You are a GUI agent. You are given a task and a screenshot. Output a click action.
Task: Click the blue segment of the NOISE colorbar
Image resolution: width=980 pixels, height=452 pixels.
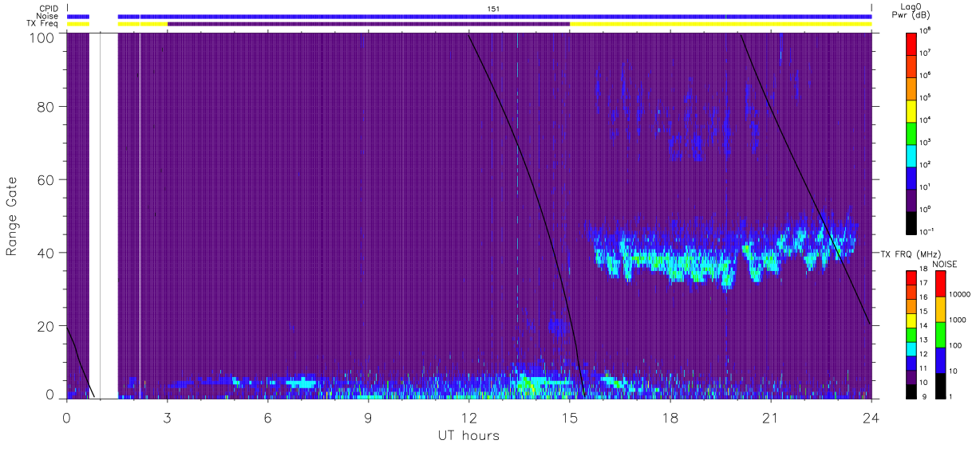pyautogui.click(x=940, y=360)
